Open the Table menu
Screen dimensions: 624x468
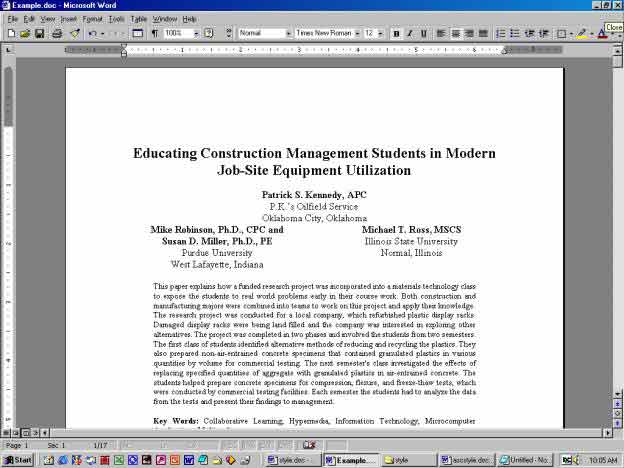138,19
